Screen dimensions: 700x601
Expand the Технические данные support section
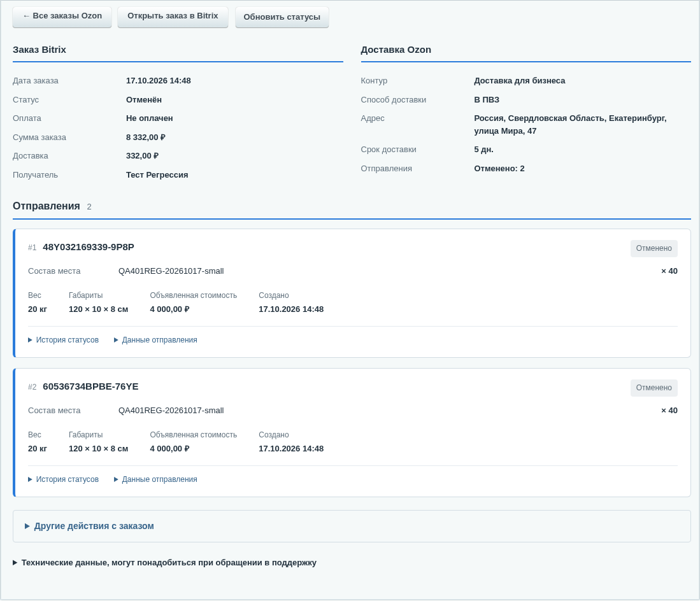(x=165, y=563)
